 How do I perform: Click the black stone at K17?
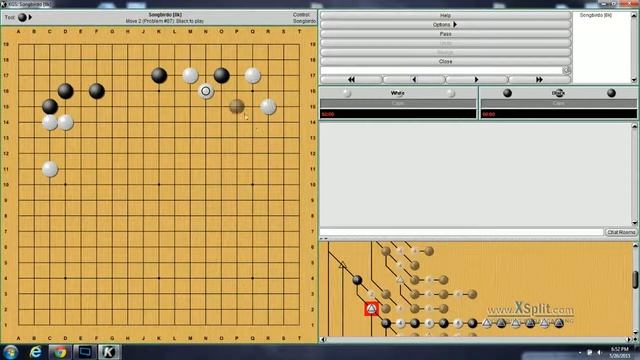pyautogui.click(x=159, y=76)
